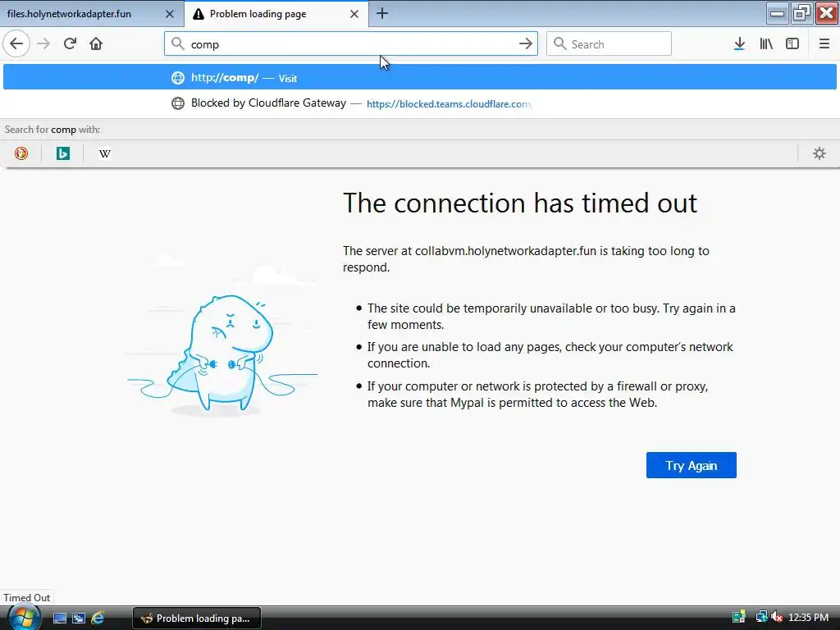
Task: Click the Forward arrow navigation button
Action: [43, 44]
